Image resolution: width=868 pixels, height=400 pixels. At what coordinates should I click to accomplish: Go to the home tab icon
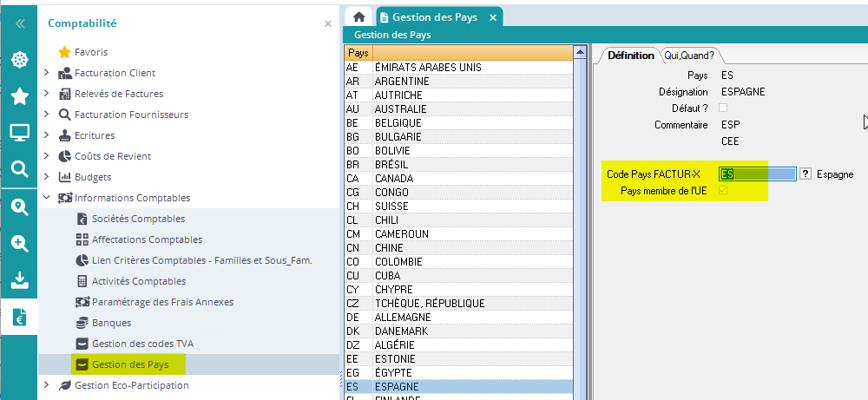click(358, 17)
